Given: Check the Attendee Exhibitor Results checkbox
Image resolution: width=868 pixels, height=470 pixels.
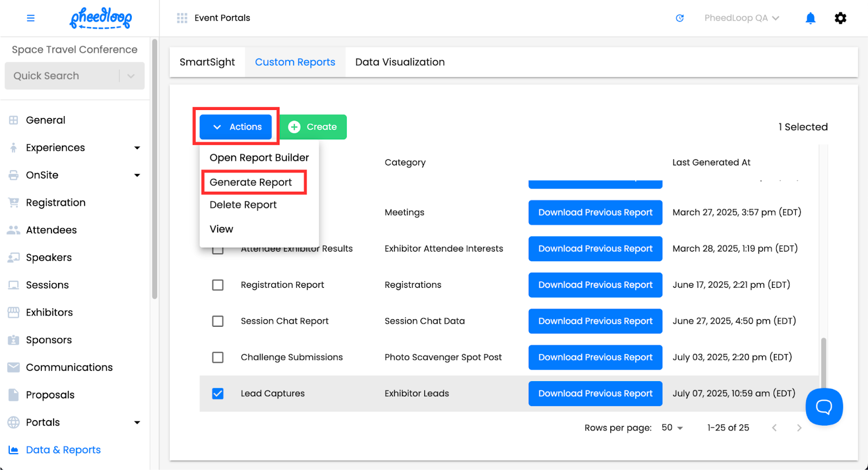Looking at the screenshot, I should click(218, 251).
